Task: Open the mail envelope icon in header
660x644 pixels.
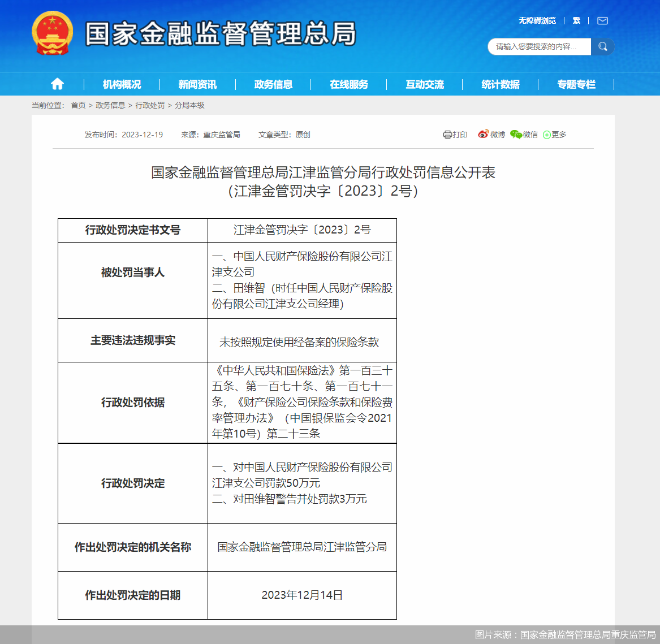Action: click(x=602, y=20)
